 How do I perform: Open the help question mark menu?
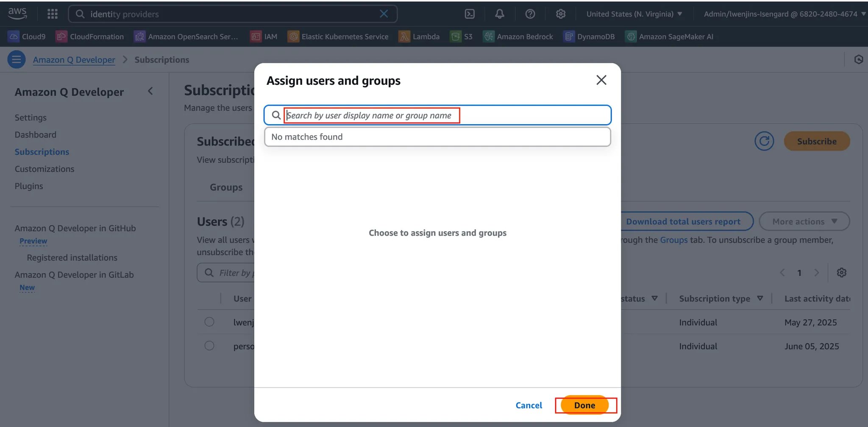pos(530,14)
